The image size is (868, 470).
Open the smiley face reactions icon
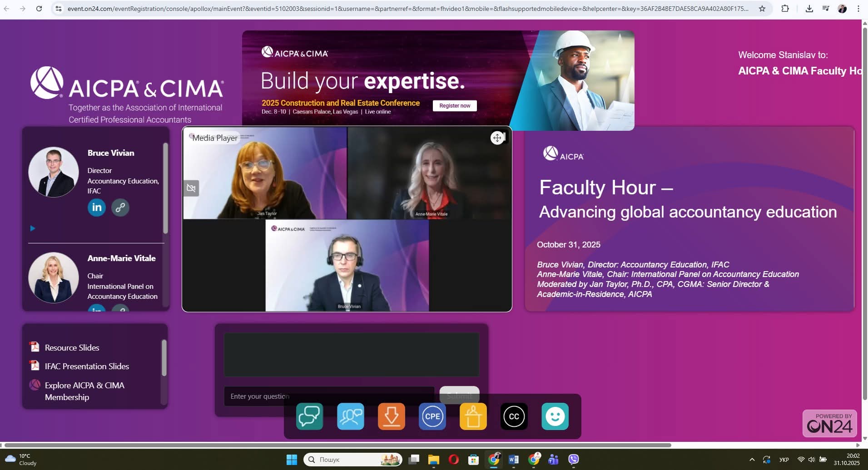pos(555,416)
